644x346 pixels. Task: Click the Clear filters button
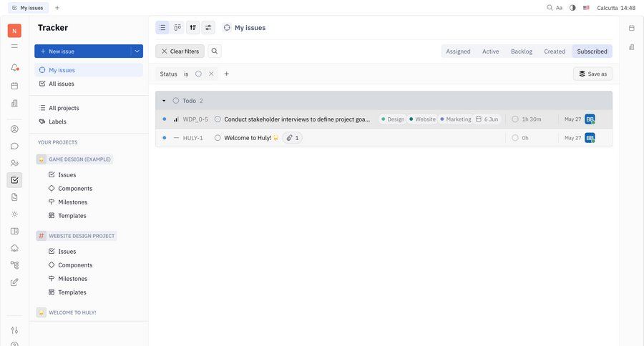point(180,51)
